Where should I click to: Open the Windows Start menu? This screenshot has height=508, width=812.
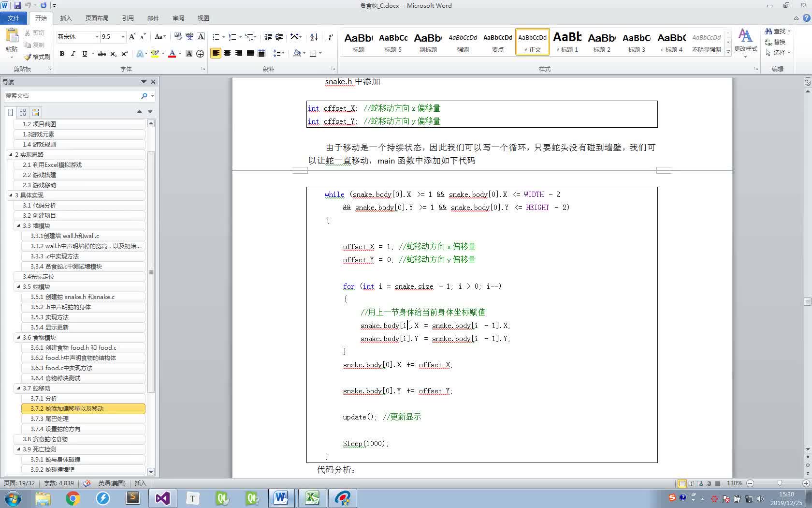coord(13,498)
